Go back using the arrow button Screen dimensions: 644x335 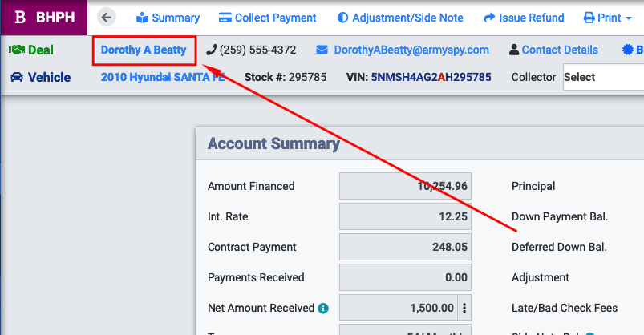coord(107,18)
